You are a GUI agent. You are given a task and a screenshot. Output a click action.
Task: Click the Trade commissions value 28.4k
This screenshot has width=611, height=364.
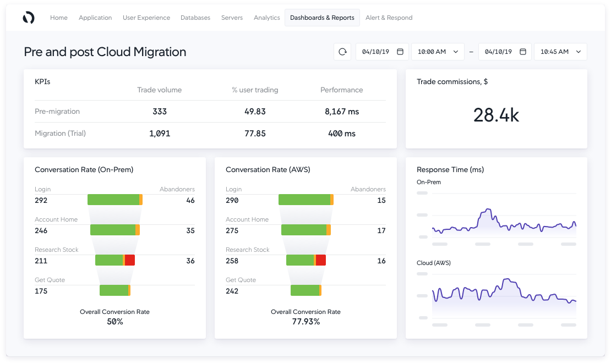(x=496, y=115)
